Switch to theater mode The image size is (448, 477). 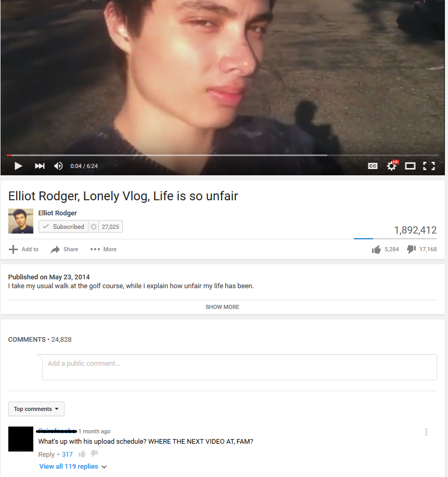410,166
